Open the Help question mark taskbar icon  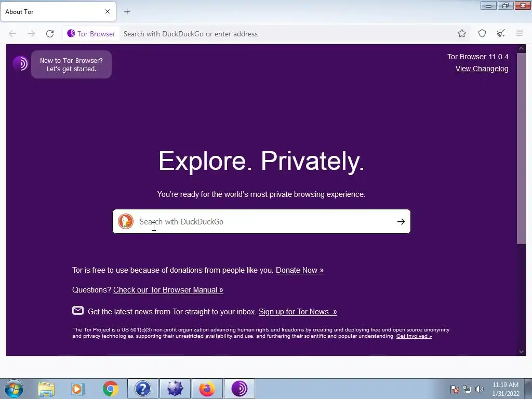point(143,389)
